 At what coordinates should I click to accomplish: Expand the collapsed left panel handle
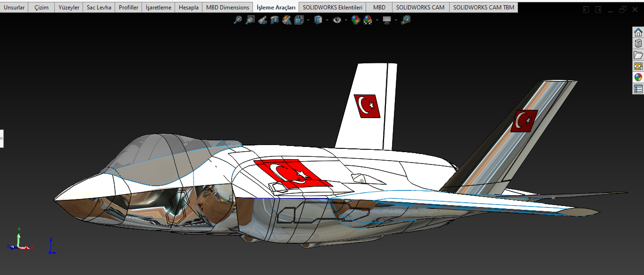[x=1, y=138]
